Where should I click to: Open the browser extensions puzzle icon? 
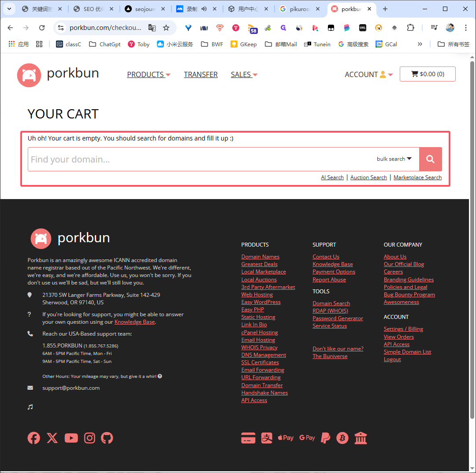[410, 28]
